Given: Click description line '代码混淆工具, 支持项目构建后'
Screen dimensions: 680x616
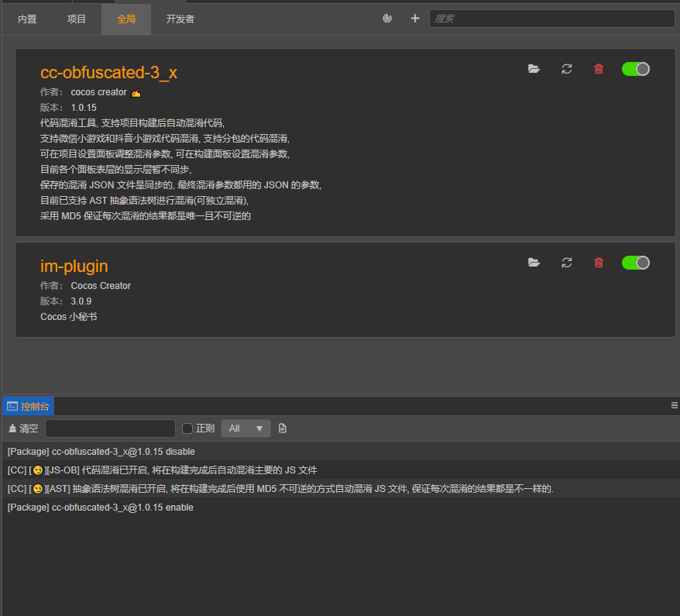Looking at the screenshot, I should point(132,123).
